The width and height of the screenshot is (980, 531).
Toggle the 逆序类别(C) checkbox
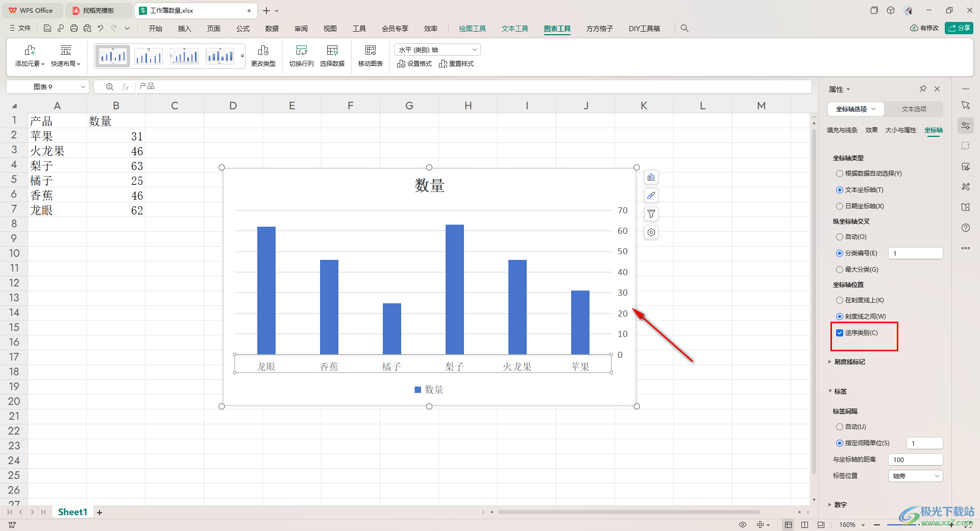click(x=839, y=333)
